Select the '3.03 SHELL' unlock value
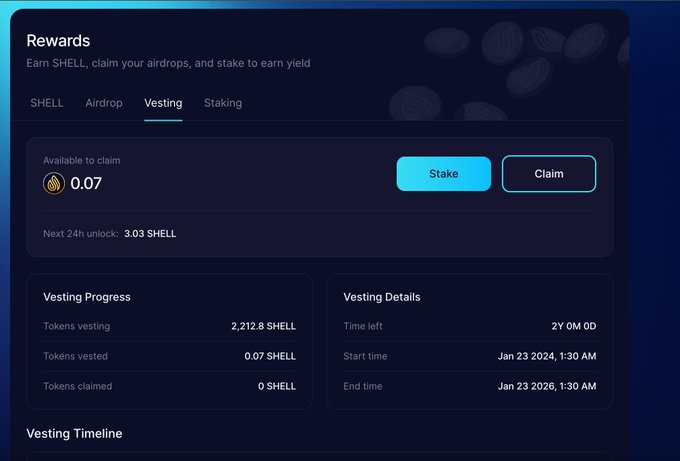This screenshot has height=461, width=680. click(150, 234)
